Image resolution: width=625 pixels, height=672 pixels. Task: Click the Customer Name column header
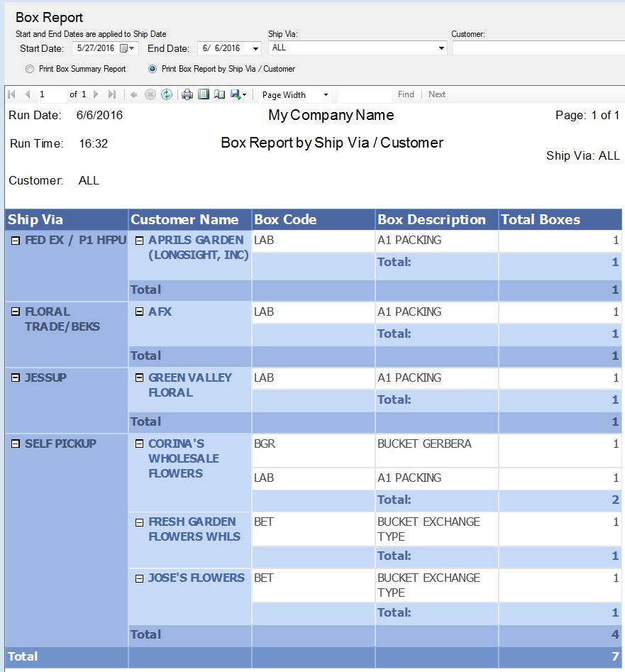[x=190, y=220]
